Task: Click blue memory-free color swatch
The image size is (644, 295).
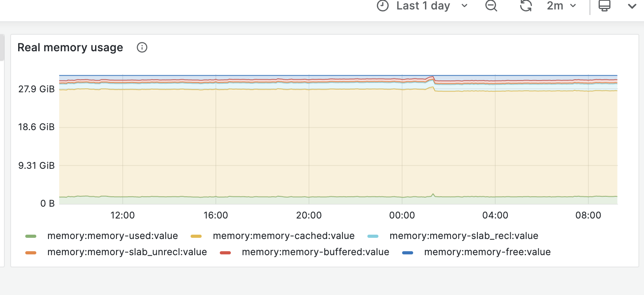Action: click(408, 252)
